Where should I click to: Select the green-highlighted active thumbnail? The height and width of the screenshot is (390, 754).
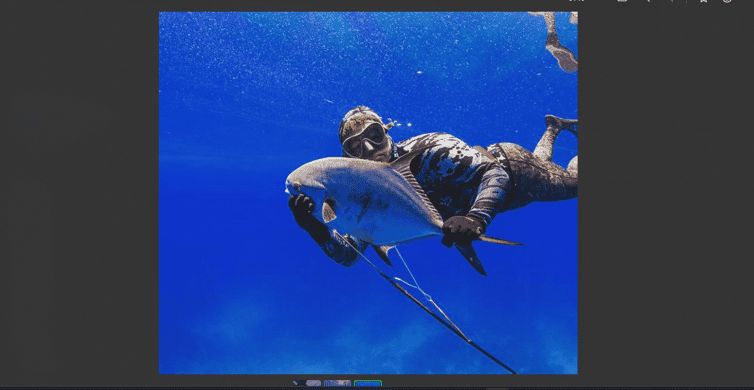pos(368,383)
